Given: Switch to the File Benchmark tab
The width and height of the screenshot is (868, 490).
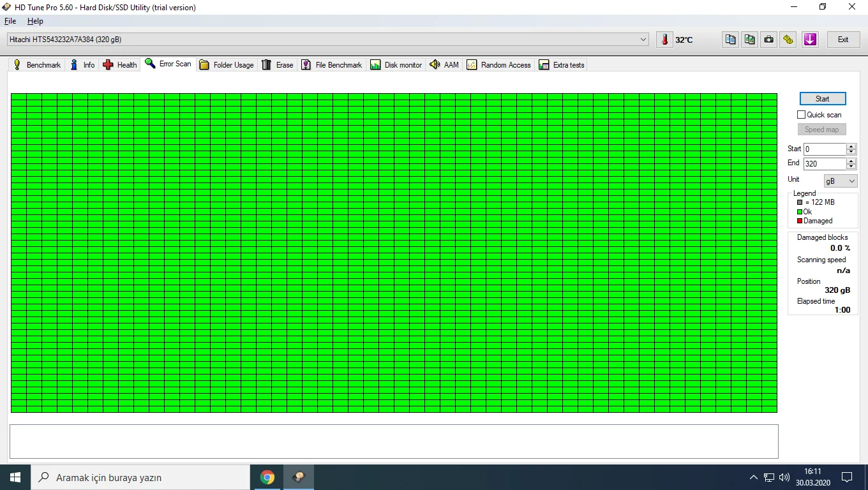Looking at the screenshot, I should 332,65.
